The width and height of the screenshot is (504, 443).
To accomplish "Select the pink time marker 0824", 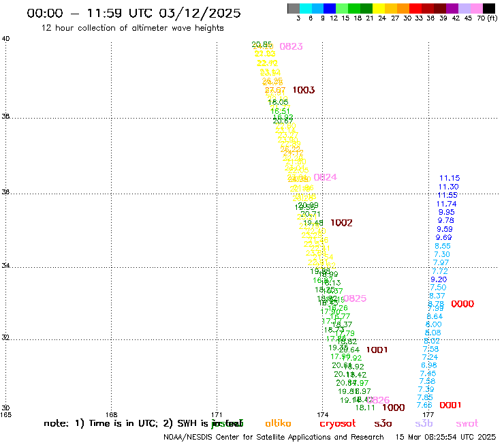I will coord(326,177).
